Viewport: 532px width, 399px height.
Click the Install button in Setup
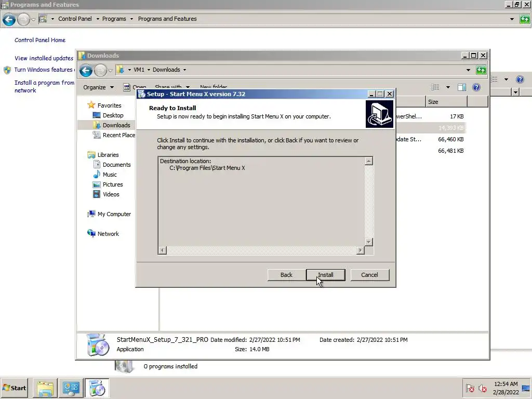click(325, 275)
